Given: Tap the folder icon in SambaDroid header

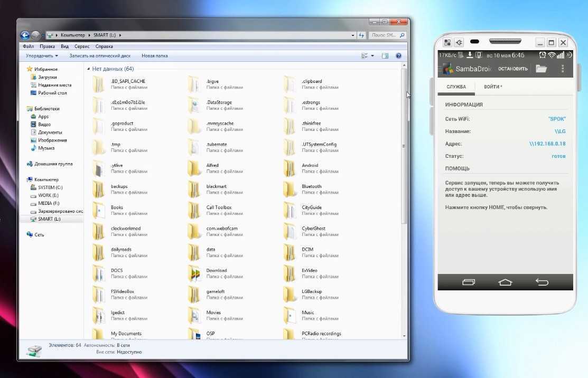Looking at the screenshot, I should click(540, 69).
